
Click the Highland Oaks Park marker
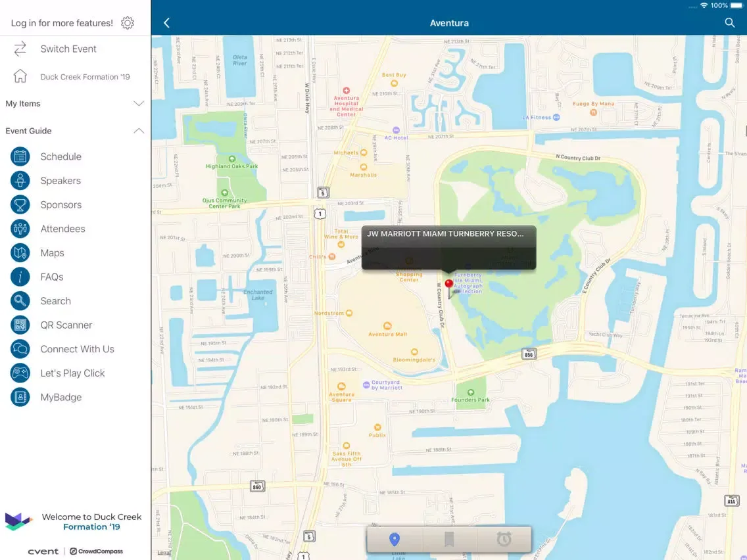(232, 158)
